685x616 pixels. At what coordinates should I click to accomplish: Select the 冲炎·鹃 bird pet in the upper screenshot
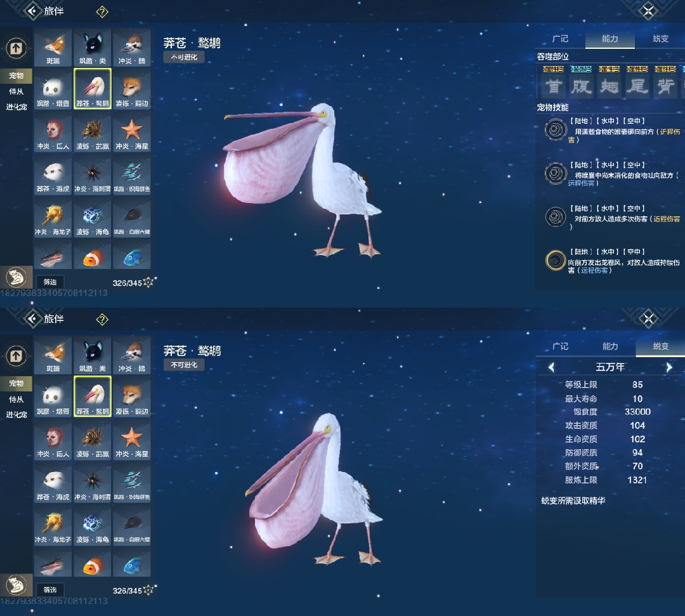132,48
